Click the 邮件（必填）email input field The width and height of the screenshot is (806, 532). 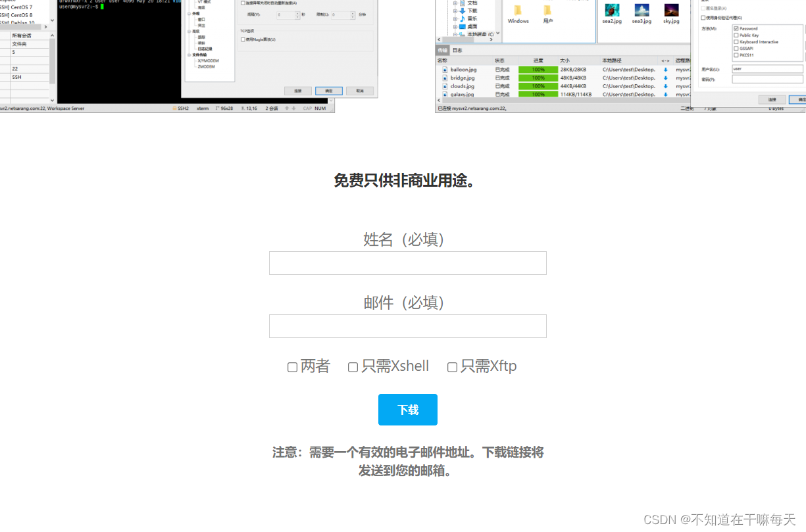point(407,326)
